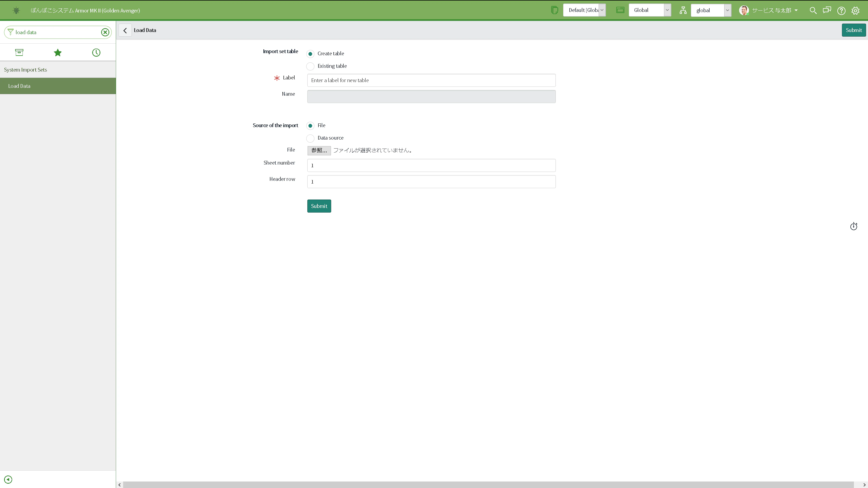Select Load Data in navigator
Image resolution: width=868 pixels, height=488 pixels.
point(58,86)
